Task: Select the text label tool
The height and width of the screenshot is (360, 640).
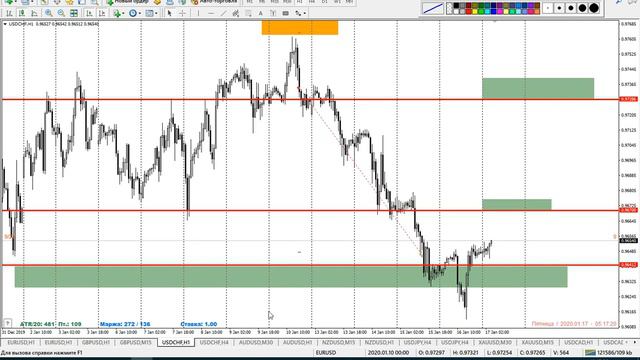Action: pos(273,13)
